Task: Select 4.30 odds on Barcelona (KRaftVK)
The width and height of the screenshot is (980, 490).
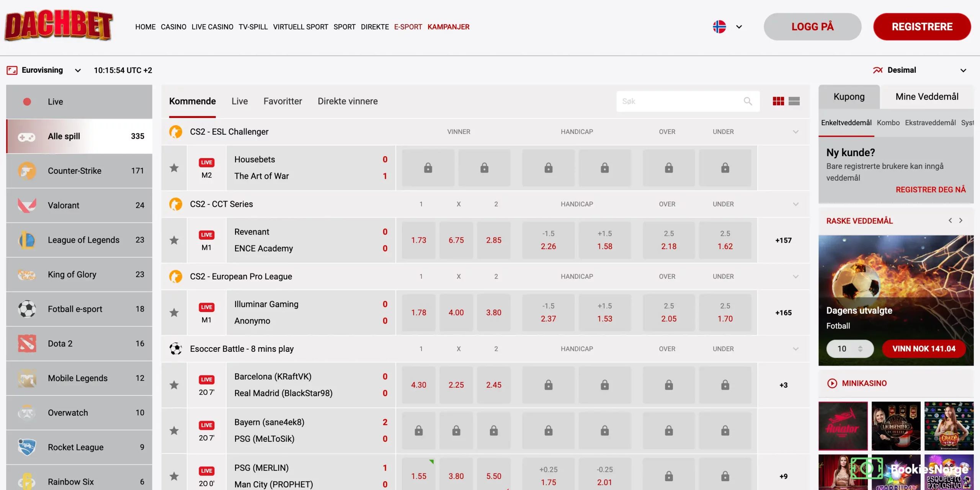Action: tap(418, 385)
